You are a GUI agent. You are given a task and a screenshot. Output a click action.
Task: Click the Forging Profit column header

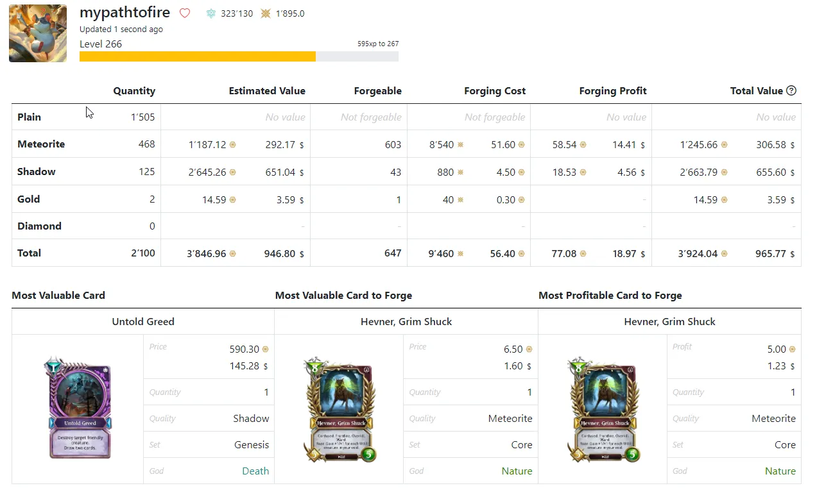tap(613, 91)
